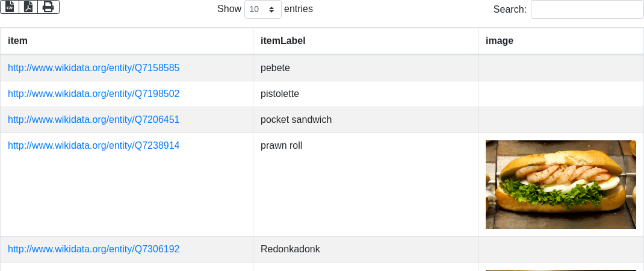The height and width of the screenshot is (271, 644).
Task: Export the table as CSV
Action: tap(10, 7)
